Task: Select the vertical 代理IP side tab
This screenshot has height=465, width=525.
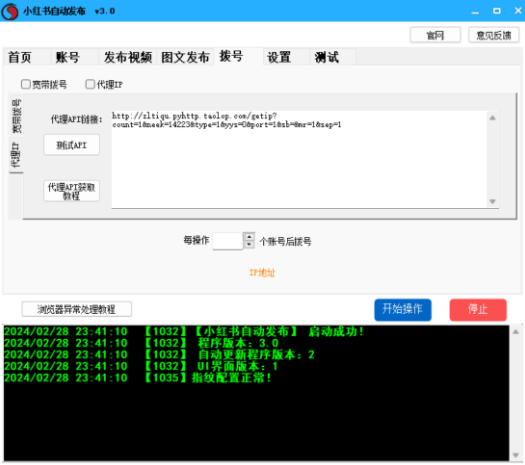Action: click(16, 154)
